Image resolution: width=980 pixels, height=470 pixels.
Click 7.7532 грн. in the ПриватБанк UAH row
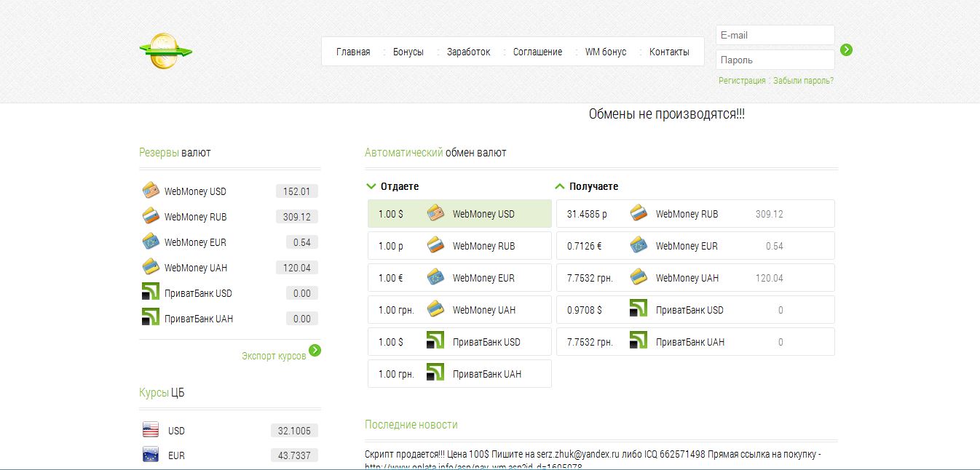[x=590, y=342]
